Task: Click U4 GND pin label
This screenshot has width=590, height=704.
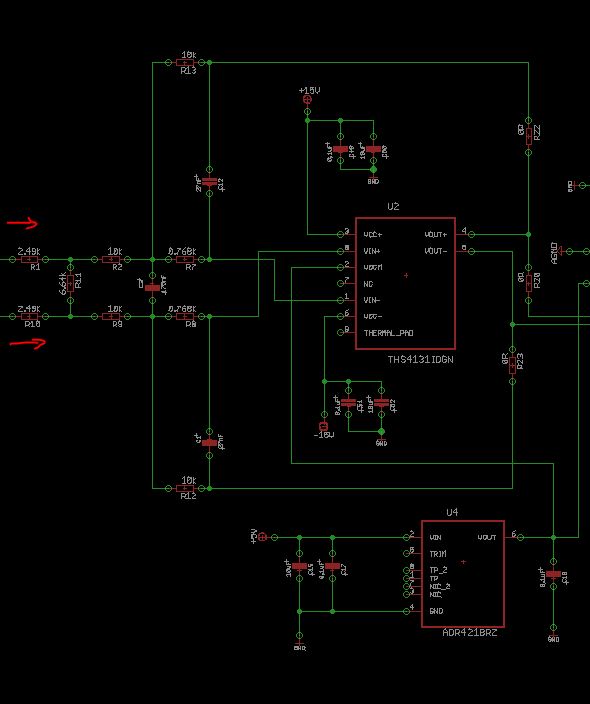Action: point(436,611)
